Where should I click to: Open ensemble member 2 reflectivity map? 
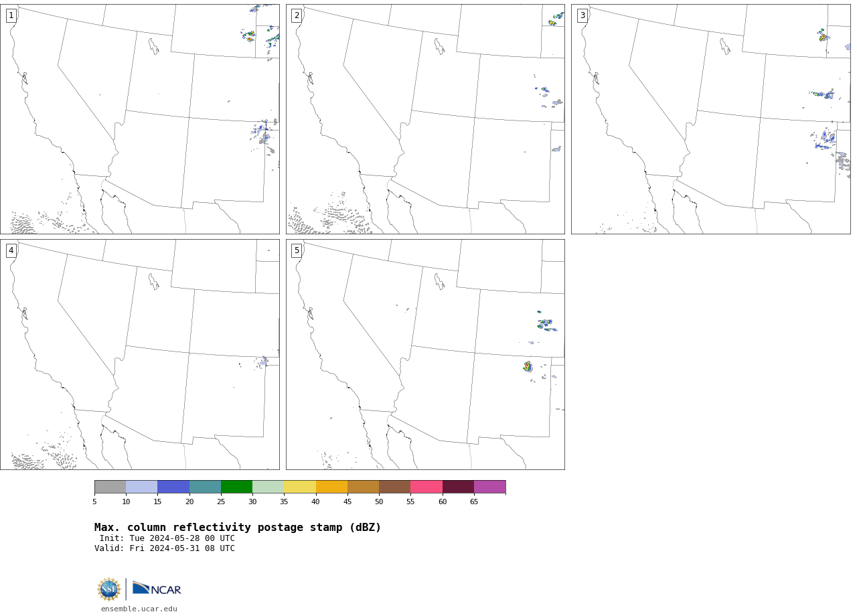(x=425, y=119)
